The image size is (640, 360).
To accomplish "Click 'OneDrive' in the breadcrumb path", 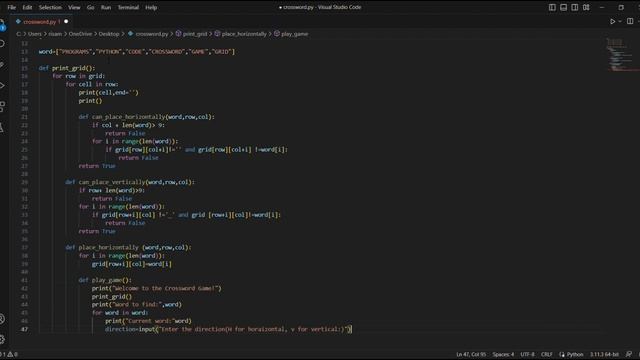I will (x=80, y=34).
